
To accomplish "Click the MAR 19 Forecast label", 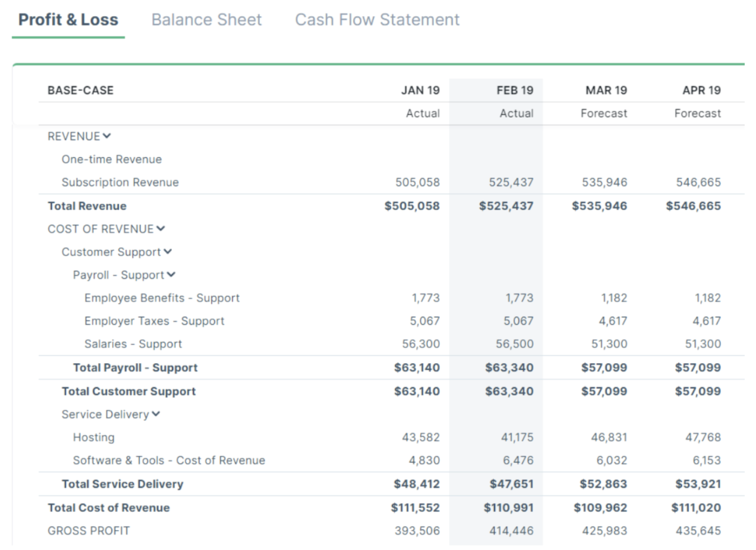I will point(603,113).
